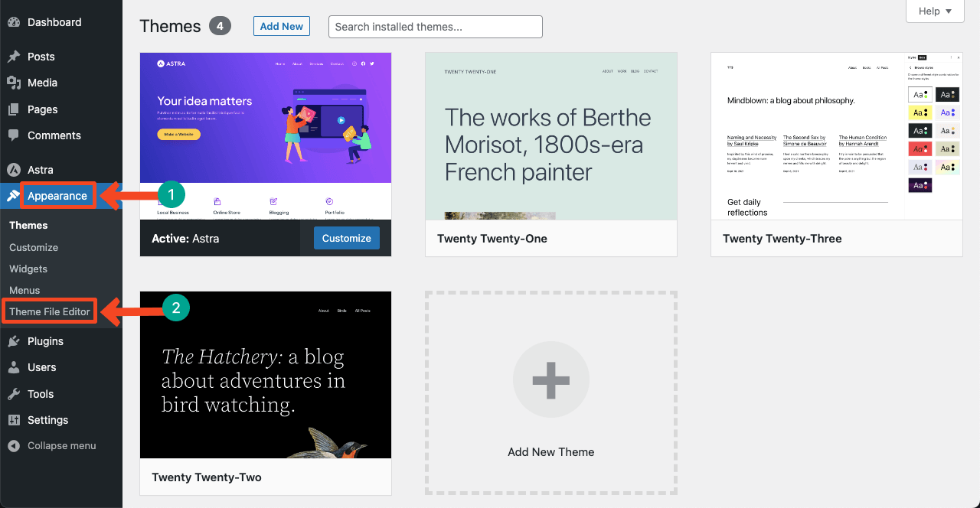The image size is (980, 508).
Task: Open the Menus submenu item
Action: (x=24, y=290)
